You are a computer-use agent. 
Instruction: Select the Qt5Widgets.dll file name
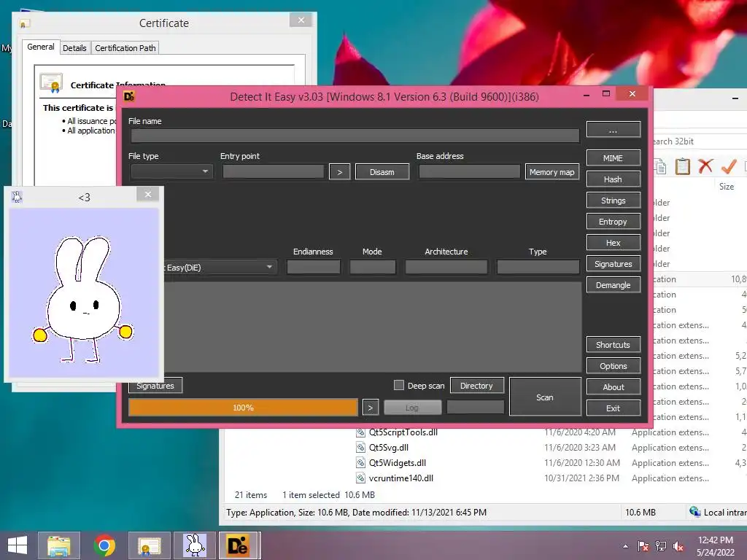398,463
